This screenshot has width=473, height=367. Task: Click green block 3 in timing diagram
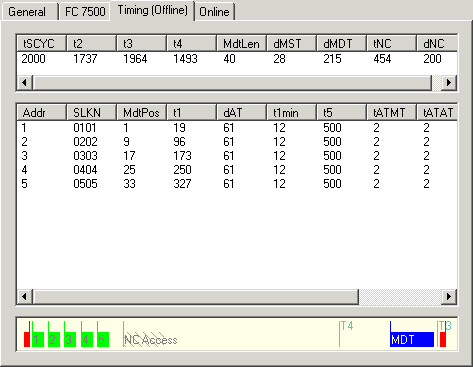70,339
